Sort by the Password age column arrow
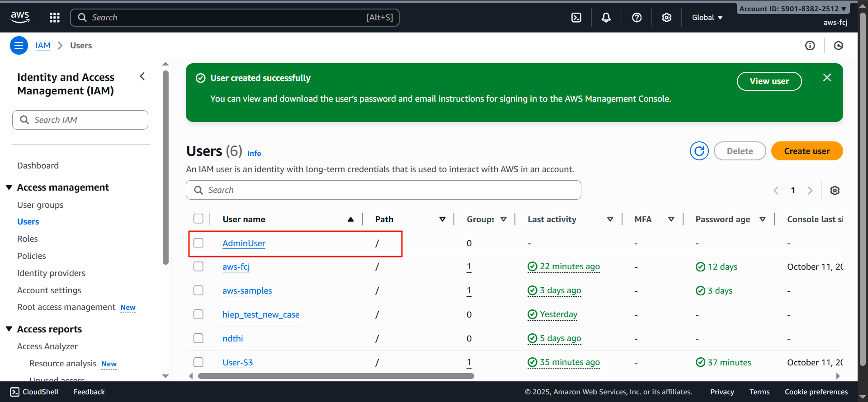Image resolution: width=868 pixels, height=402 pixels. (x=763, y=220)
